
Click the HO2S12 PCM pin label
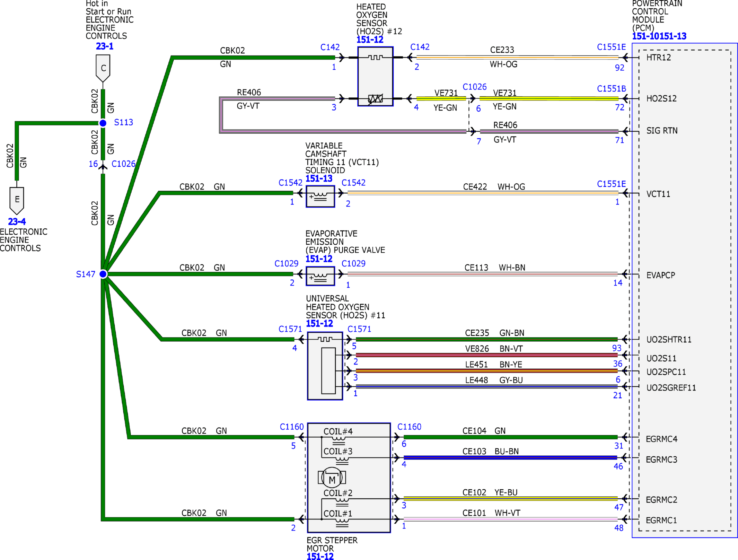[x=661, y=99]
